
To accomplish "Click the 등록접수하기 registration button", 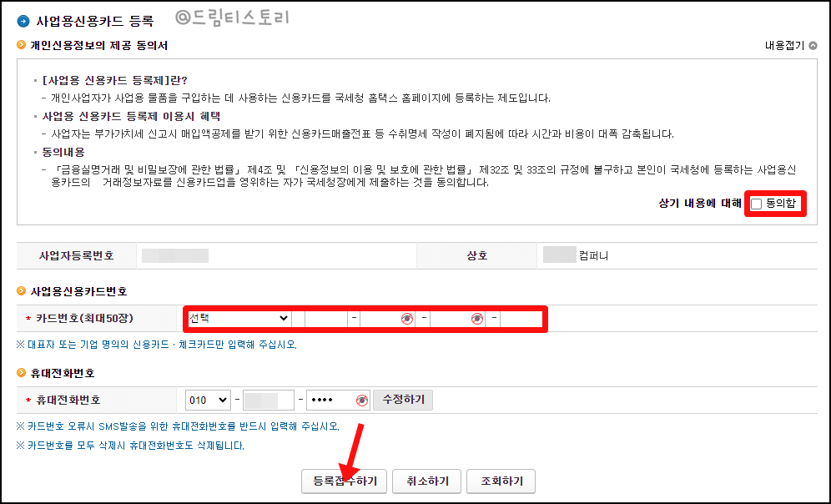I will tap(344, 481).
